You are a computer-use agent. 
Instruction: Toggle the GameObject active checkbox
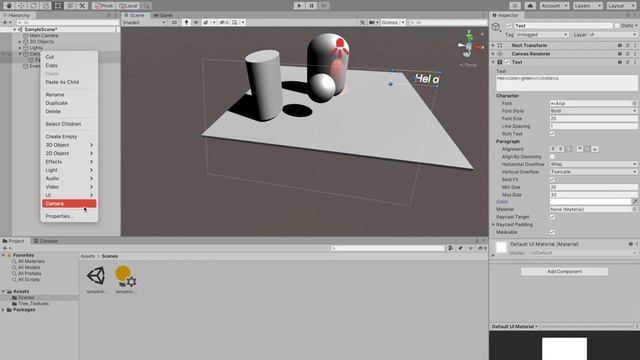[x=509, y=26]
